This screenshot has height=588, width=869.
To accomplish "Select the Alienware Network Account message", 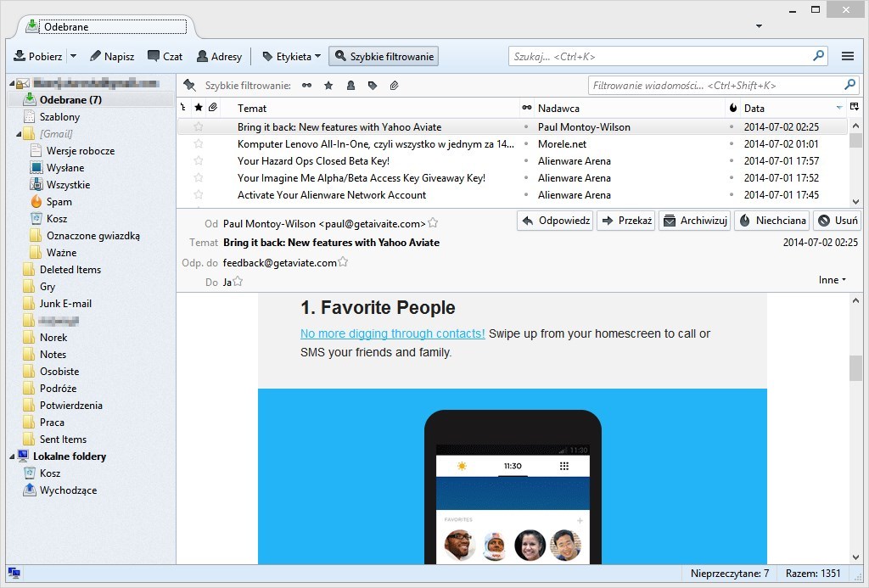I will (512, 195).
